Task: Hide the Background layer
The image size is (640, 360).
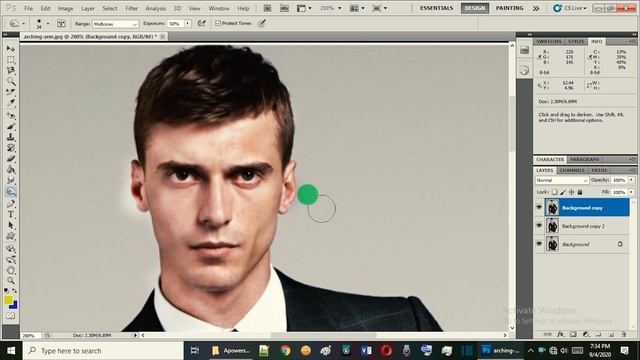Action: tap(539, 244)
